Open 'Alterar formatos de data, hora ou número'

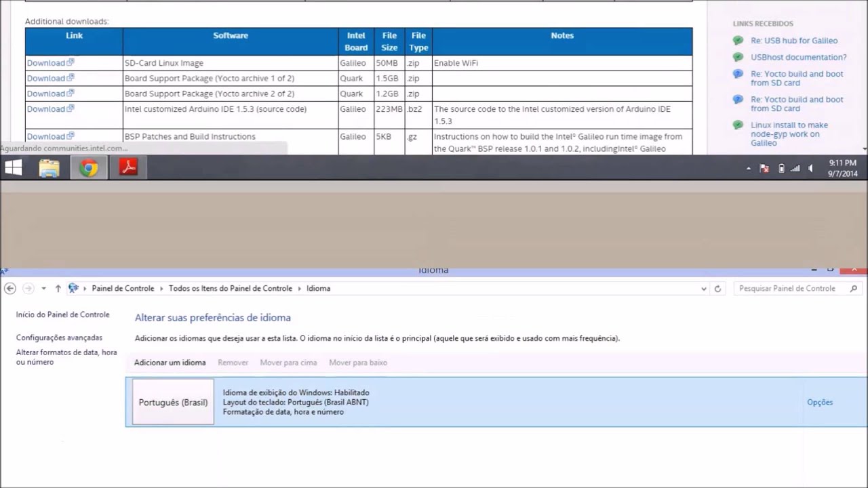66,357
